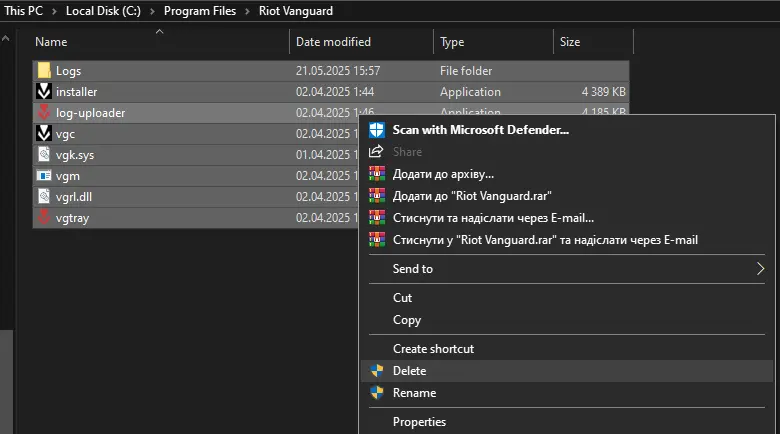This screenshot has width=780, height=434.
Task: Choose 'Стиснути у "Riot Vanguard.rar" та надіслати через E-mail'
Action: 567,239
